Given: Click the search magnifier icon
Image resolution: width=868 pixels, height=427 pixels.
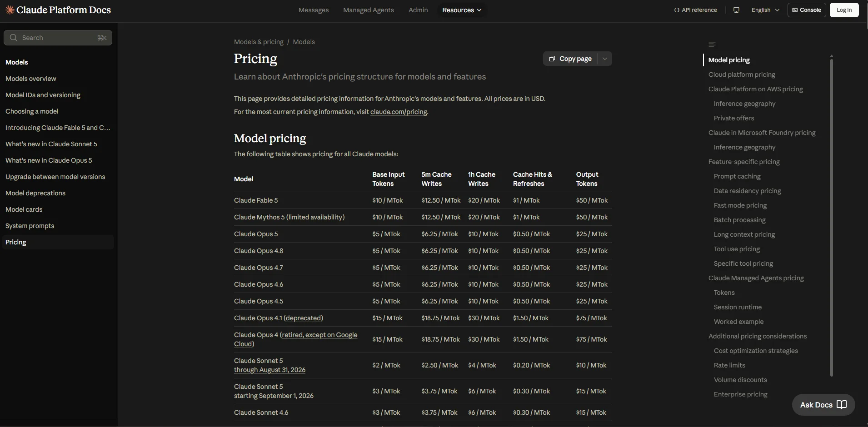Looking at the screenshot, I should point(14,38).
